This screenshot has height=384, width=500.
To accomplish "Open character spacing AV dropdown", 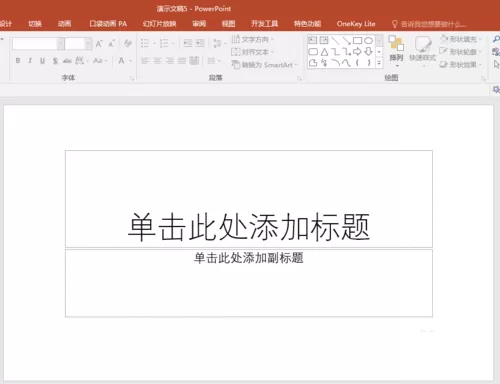I will [81, 61].
